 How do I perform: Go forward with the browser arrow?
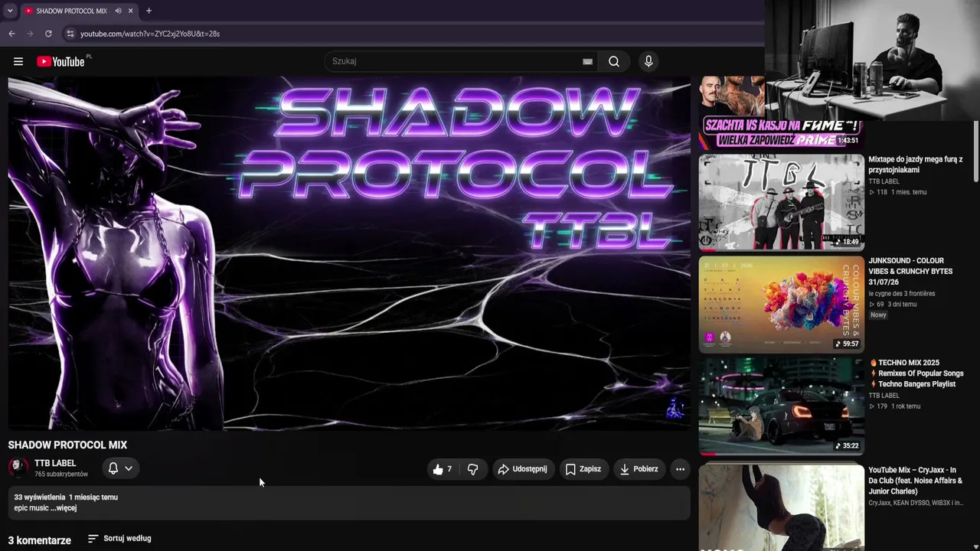[30, 34]
